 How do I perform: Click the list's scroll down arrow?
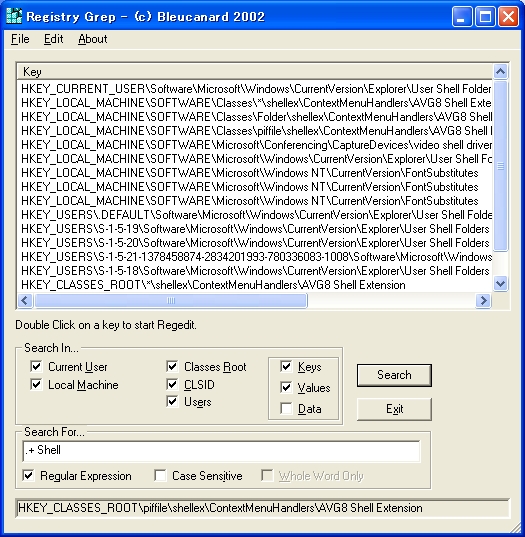(500, 284)
